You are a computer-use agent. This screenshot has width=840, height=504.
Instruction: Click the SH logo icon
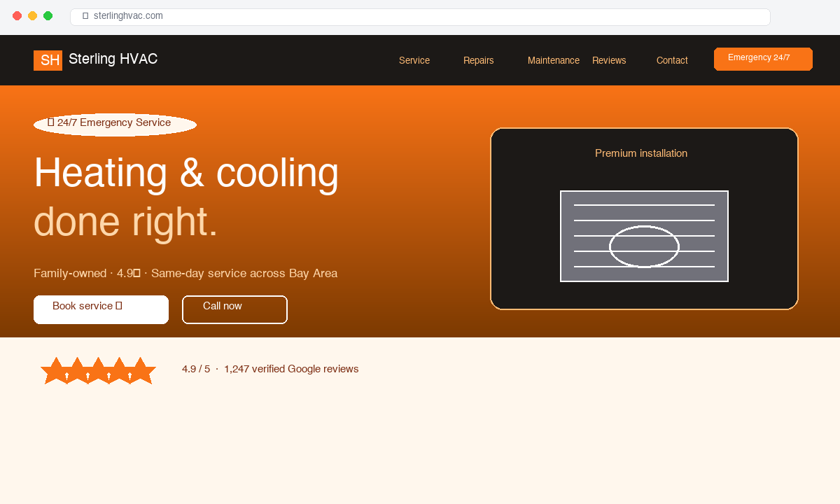click(x=48, y=60)
